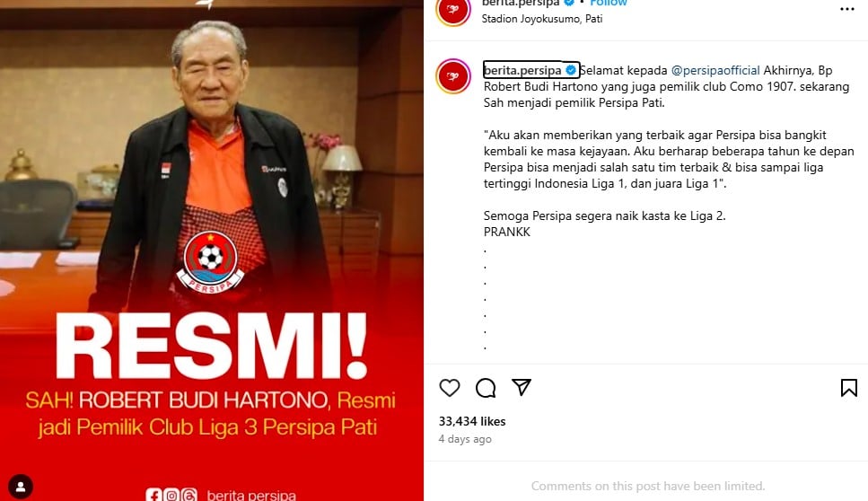Open berita.persipa avatar in post header

pos(452,10)
